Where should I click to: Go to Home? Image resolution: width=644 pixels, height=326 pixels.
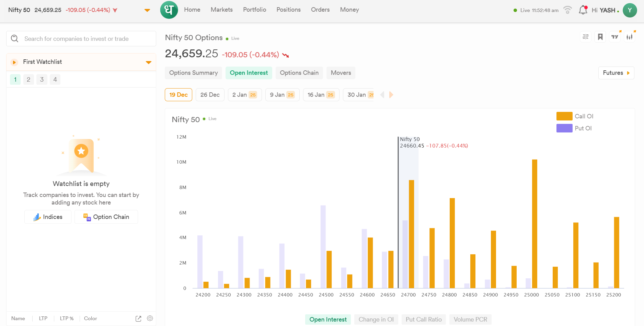pos(192,10)
